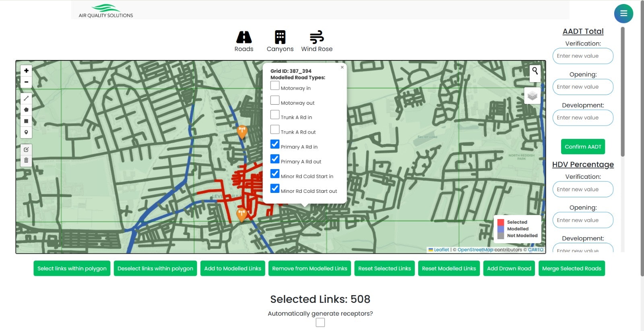Viewport: 644px width, 331px height.
Task: Select the draw polygon tool
Action: click(x=26, y=110)
